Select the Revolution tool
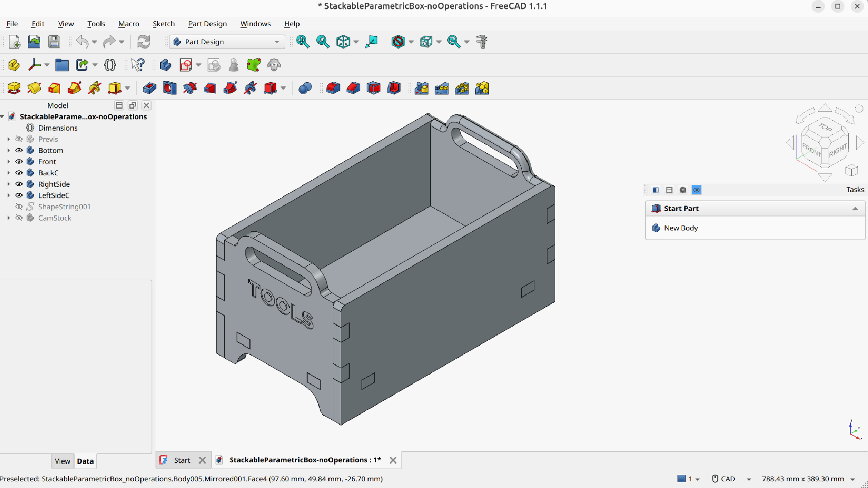 coord(34,88)
